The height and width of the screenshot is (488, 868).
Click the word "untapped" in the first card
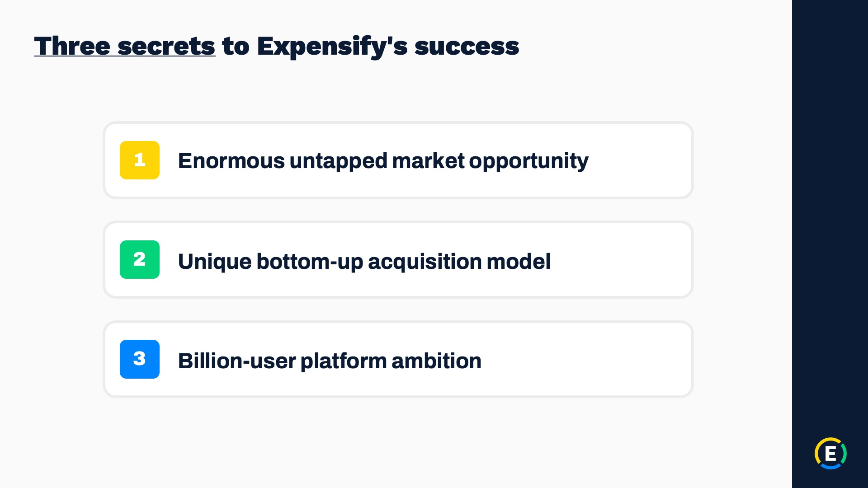(x=338, y=161)
